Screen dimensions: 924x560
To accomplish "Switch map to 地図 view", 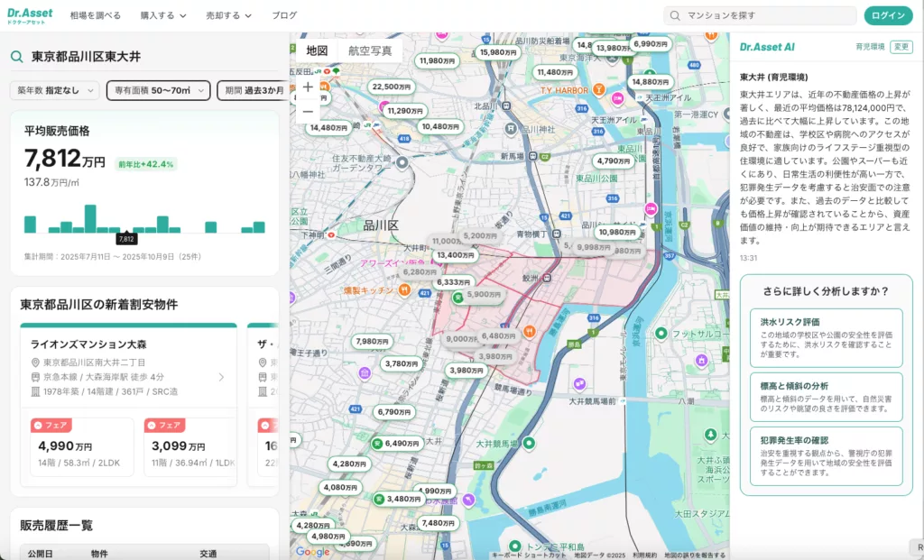I will point(317,51).
